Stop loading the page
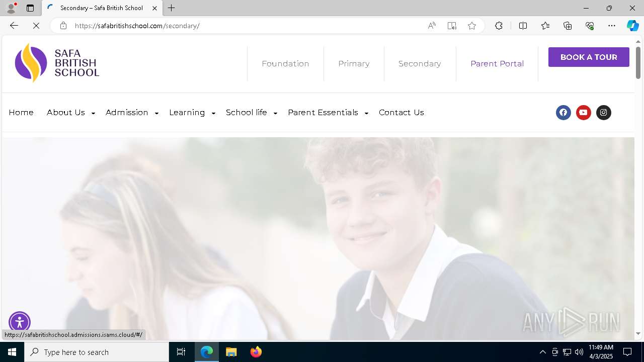 [36, 26]
